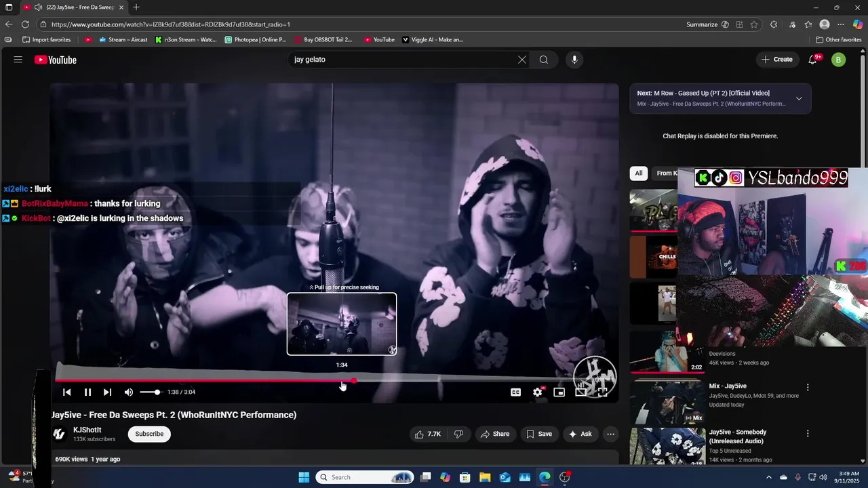Screen dimensions: 868x488
Task: Go to the YouTube home logo
Action: point(56,60)
